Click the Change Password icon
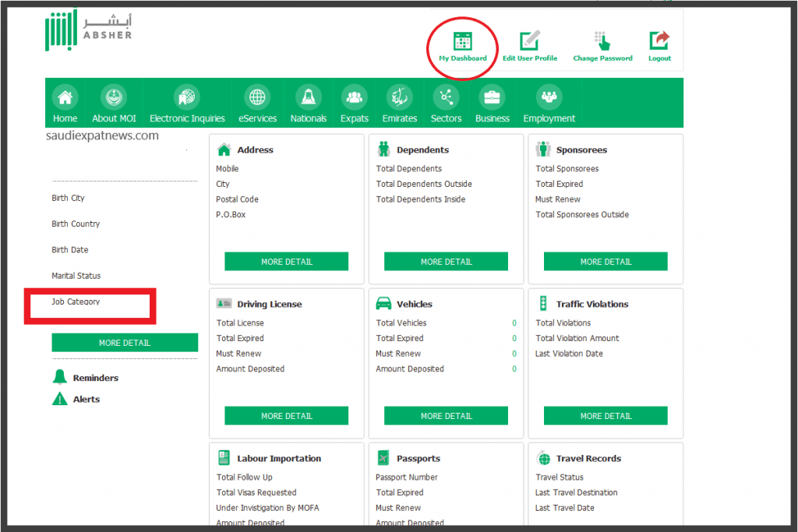This screenshot has height=532, width=798. [602, 41]
